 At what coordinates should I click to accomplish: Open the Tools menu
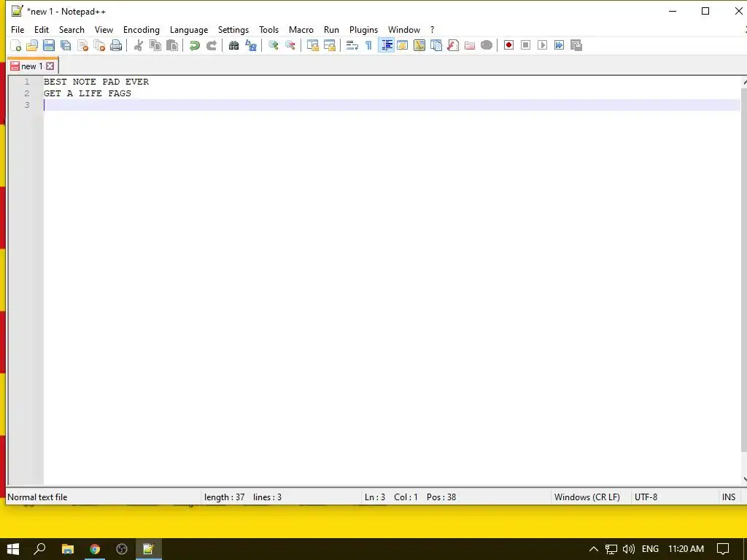click(x=268, y=29)
